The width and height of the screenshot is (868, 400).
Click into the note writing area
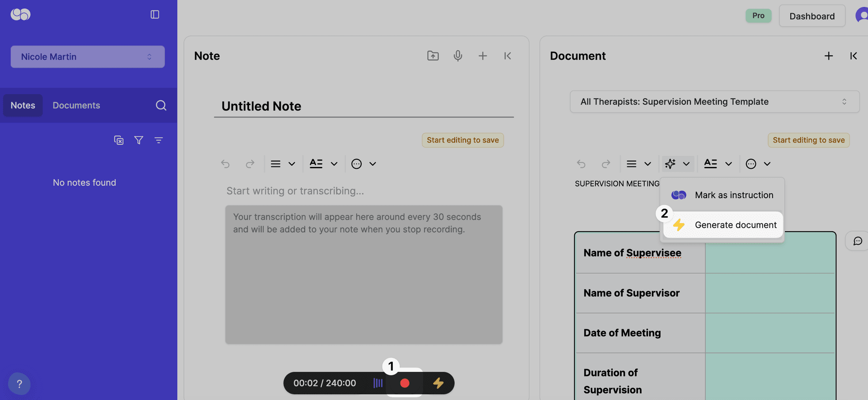pyautogui.click(x=364, y=191)
